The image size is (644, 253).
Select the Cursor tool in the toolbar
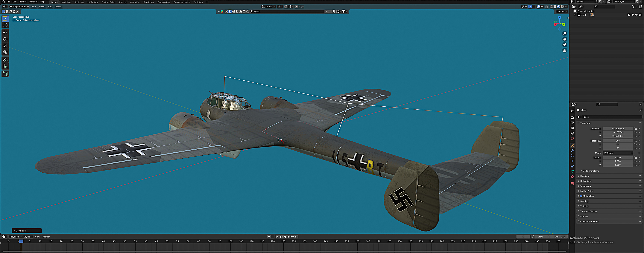pyautogui.click(x=5, y=25)
